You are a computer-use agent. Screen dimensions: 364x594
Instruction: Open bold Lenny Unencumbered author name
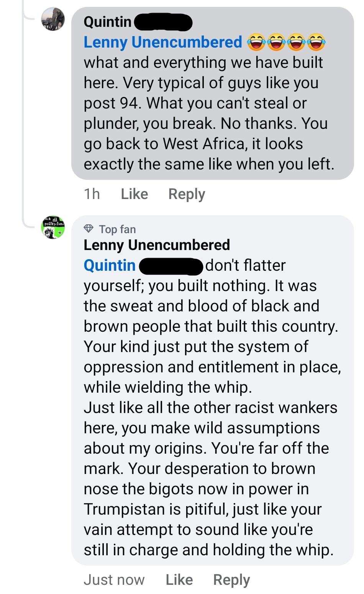click(x=157, y=245)
